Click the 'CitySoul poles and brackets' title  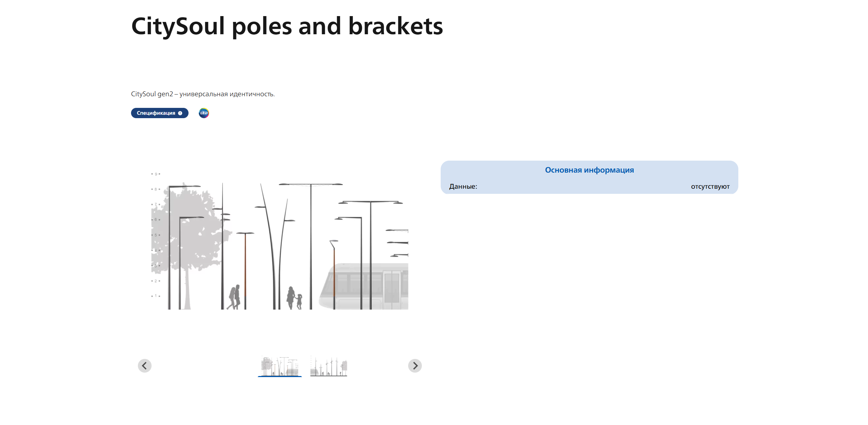(287, 26)
